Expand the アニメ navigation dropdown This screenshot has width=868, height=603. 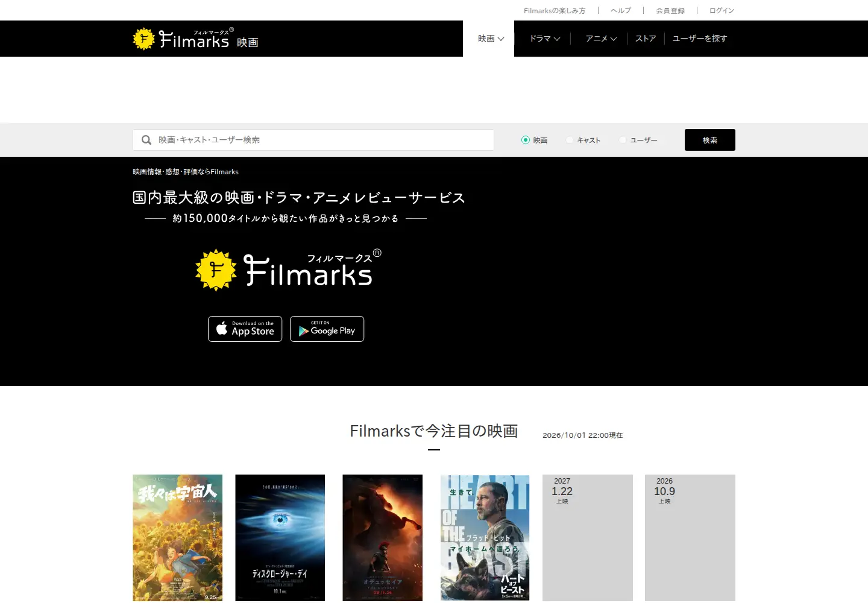point(601,39)
